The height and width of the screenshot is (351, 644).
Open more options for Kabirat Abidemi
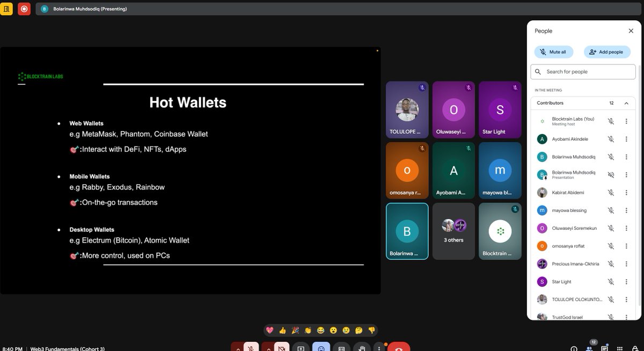(x=626, y=193)
